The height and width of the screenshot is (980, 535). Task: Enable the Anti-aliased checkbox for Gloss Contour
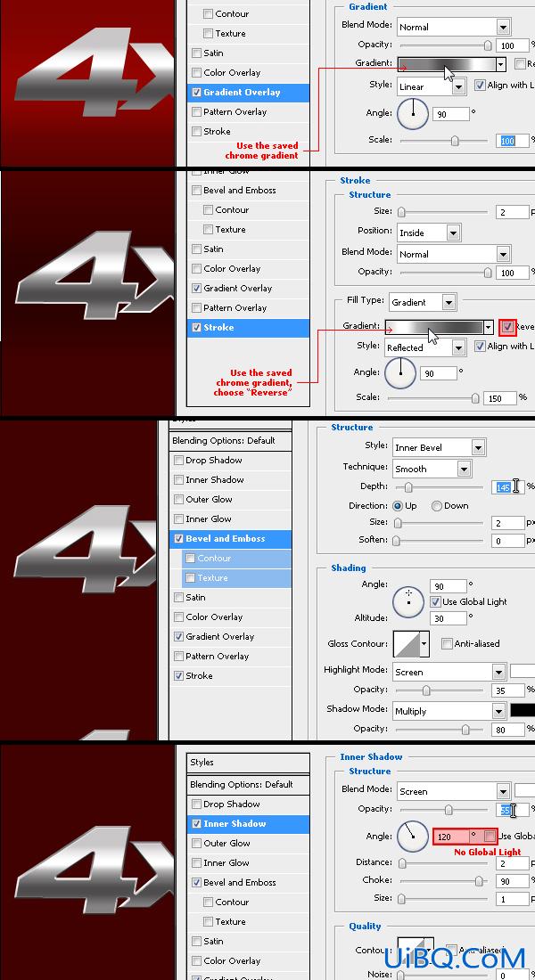click(447, 643)
